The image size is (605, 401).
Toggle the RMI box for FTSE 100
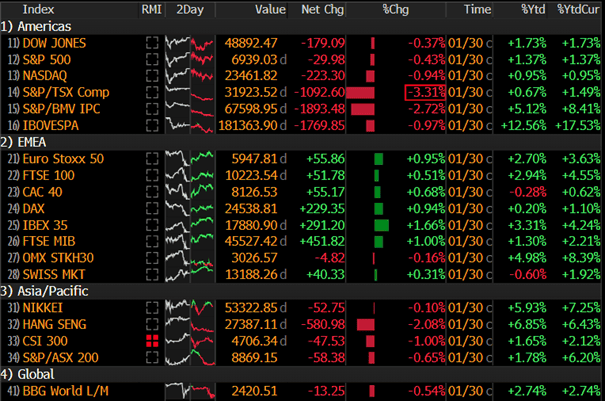152,174
